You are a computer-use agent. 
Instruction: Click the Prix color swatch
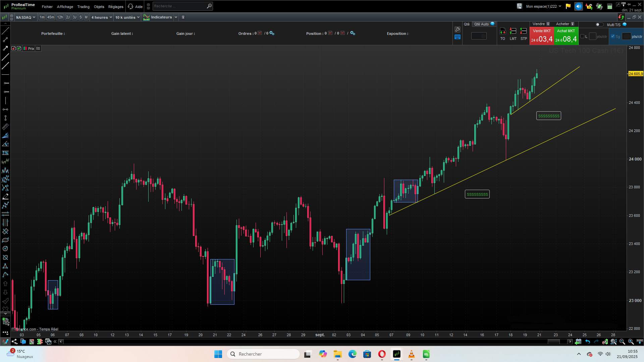(x=25, y=49)
